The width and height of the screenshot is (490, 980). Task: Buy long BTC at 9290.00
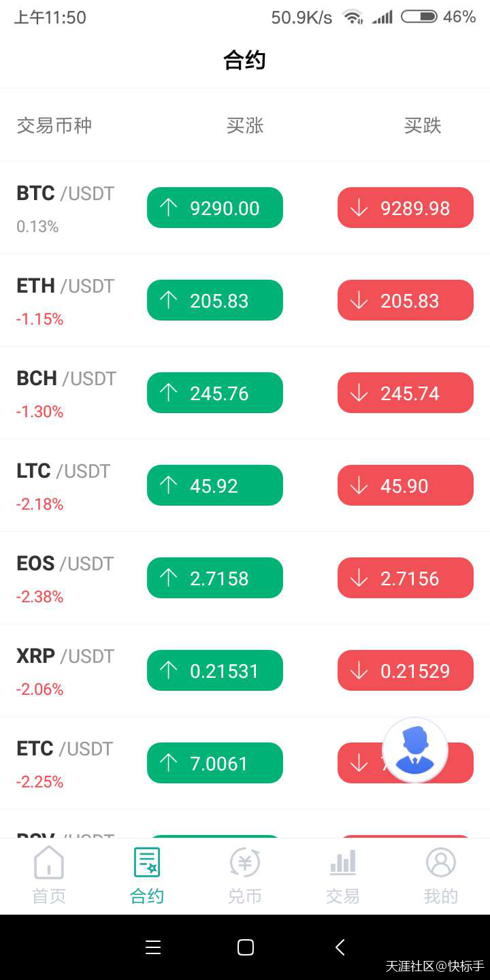coord(215,208)
